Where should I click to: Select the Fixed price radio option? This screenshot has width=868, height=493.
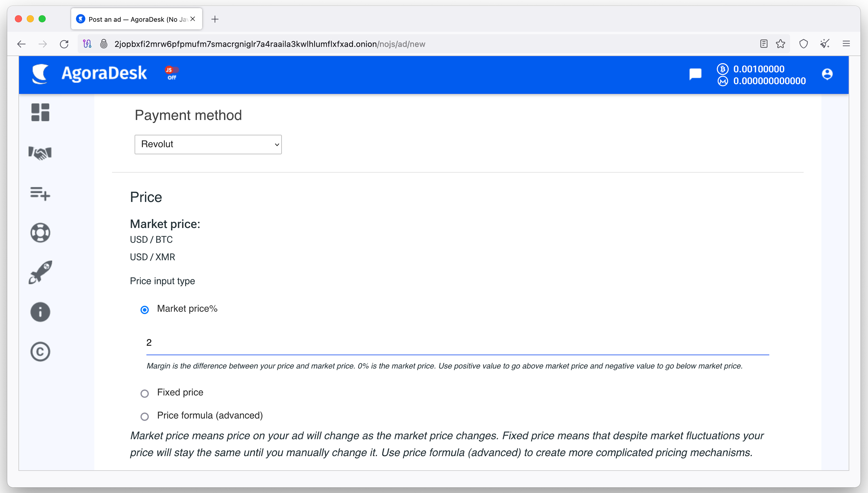tap(145, 393)
